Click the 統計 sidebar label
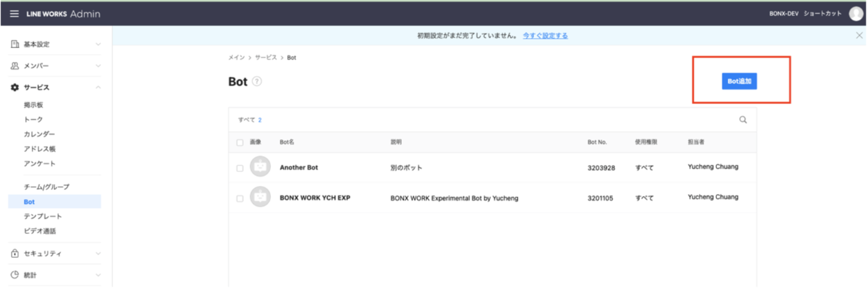Viewport: 868px width, 289px height. tap(30, 275)
